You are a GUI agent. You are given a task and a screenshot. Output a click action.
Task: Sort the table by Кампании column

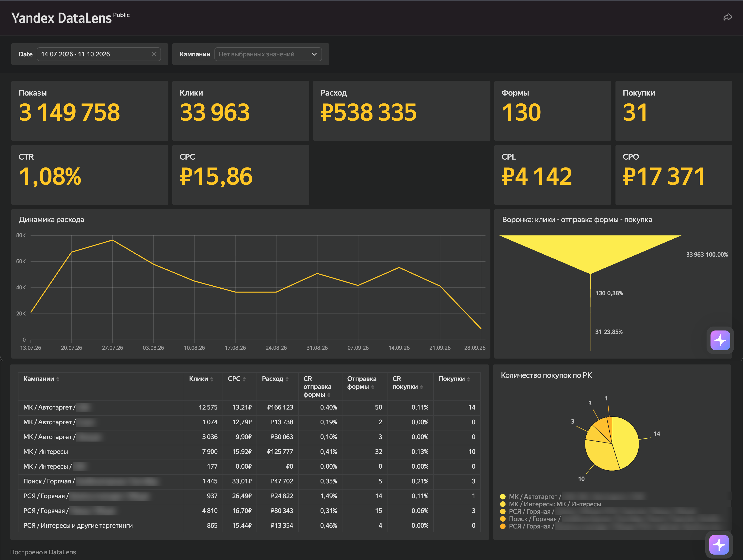(x=41, y=379)
